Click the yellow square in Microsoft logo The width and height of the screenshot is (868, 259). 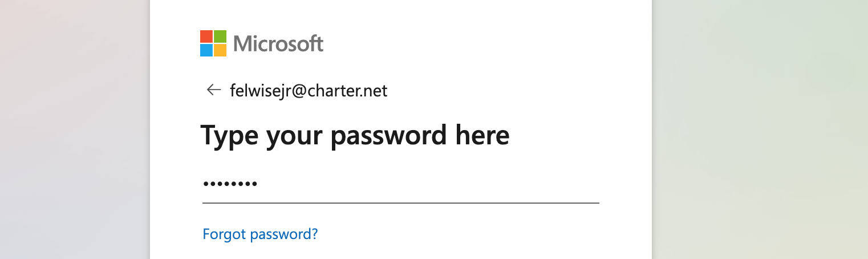click(220, 50)
